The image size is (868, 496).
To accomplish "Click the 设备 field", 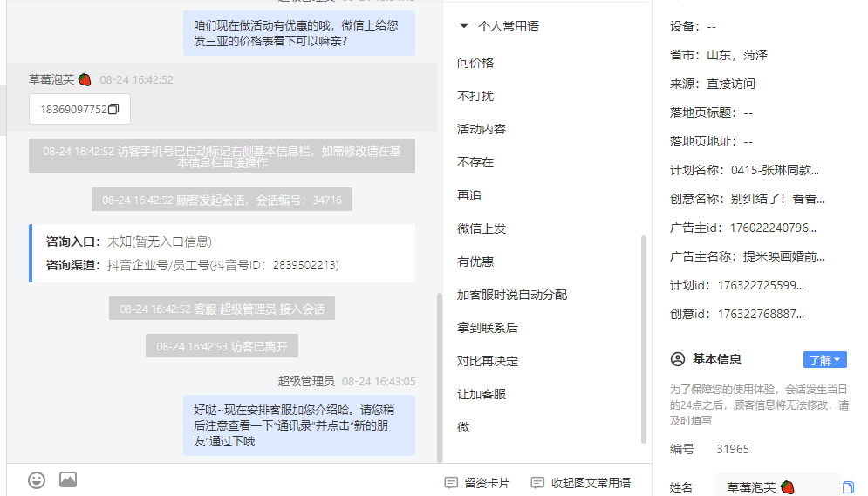I will click(693, 26).
